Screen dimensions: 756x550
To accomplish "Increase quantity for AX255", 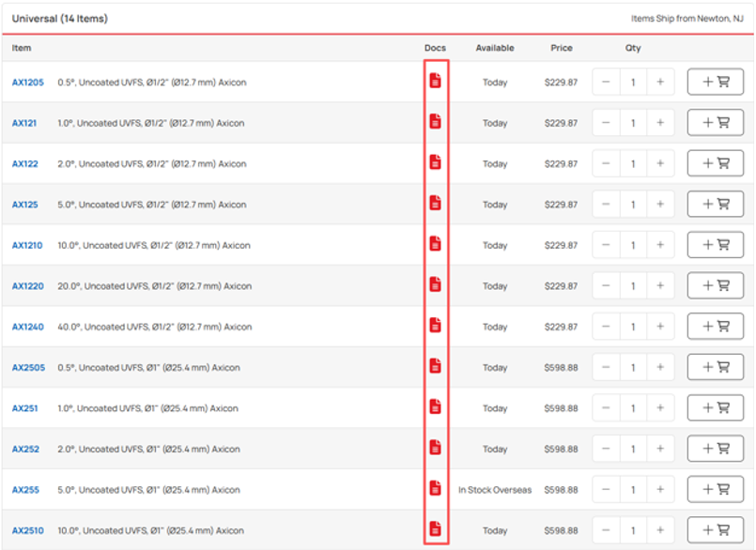I will [x=660, y=490].
